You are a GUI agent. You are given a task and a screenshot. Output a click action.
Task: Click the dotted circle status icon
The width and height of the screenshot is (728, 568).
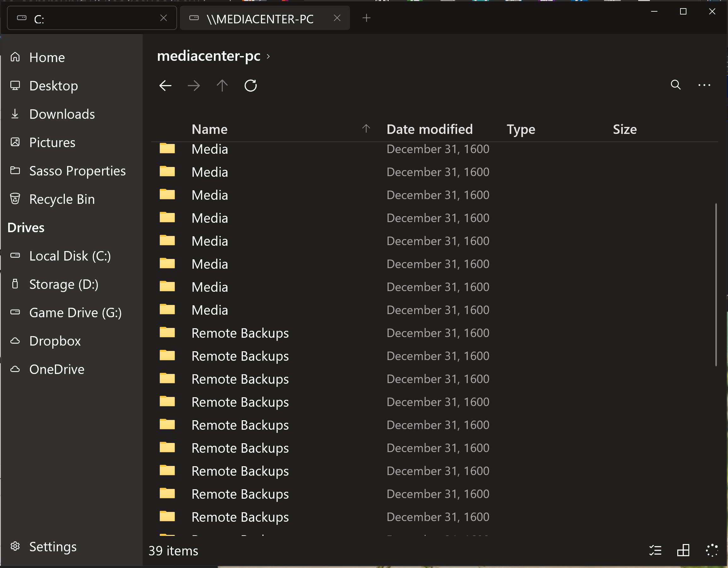[712, 550]
